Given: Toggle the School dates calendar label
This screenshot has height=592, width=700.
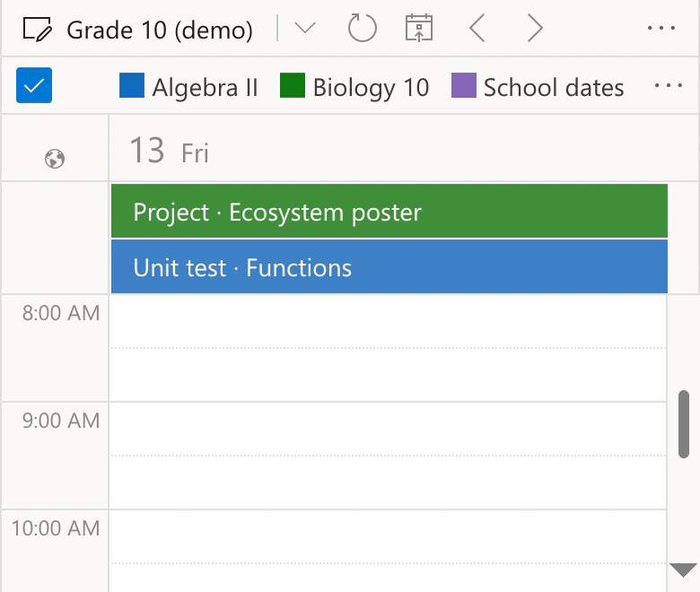Looking at the screenshot, I should (554, 87).
